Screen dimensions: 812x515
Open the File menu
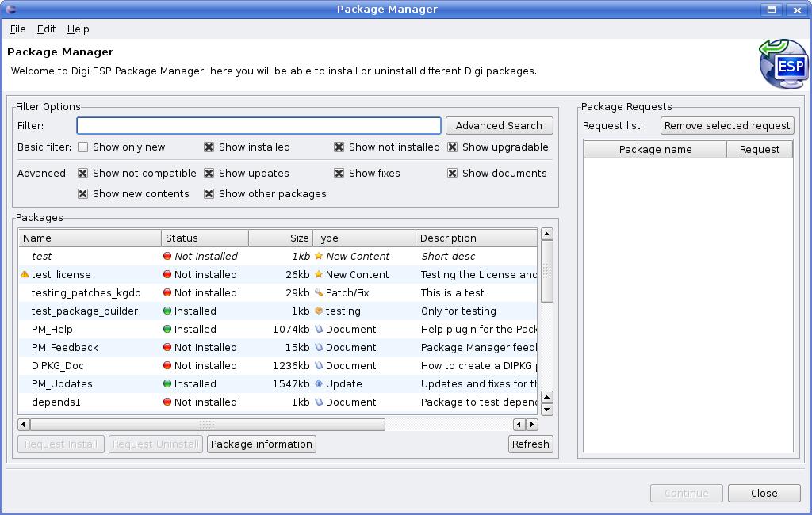pos(17,29)
